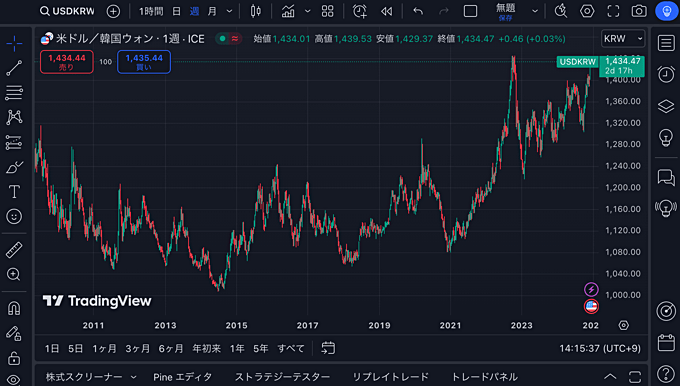Screen dimensions: 680x386
Task: Select the Fibonacci retracement tool
Action: pos(14,92)
